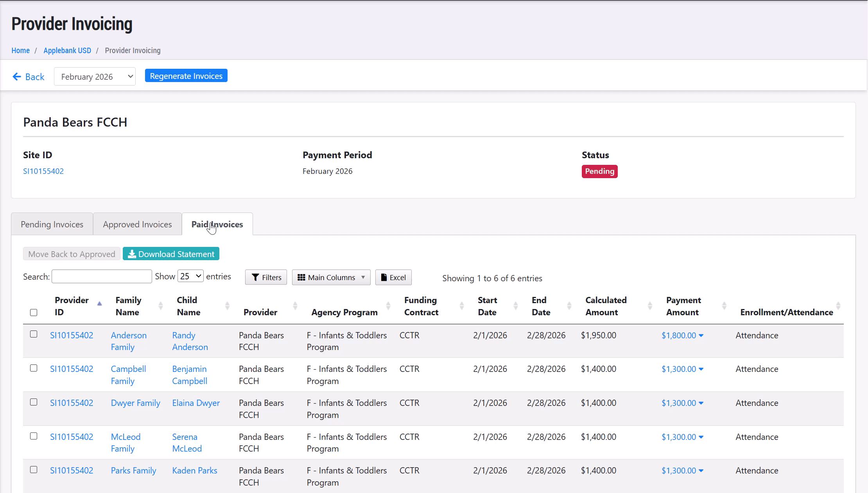This screenshot has height=493, width=868.
Task: Expand the Main Columns dropdown
Action: click(x=331, y=277)
